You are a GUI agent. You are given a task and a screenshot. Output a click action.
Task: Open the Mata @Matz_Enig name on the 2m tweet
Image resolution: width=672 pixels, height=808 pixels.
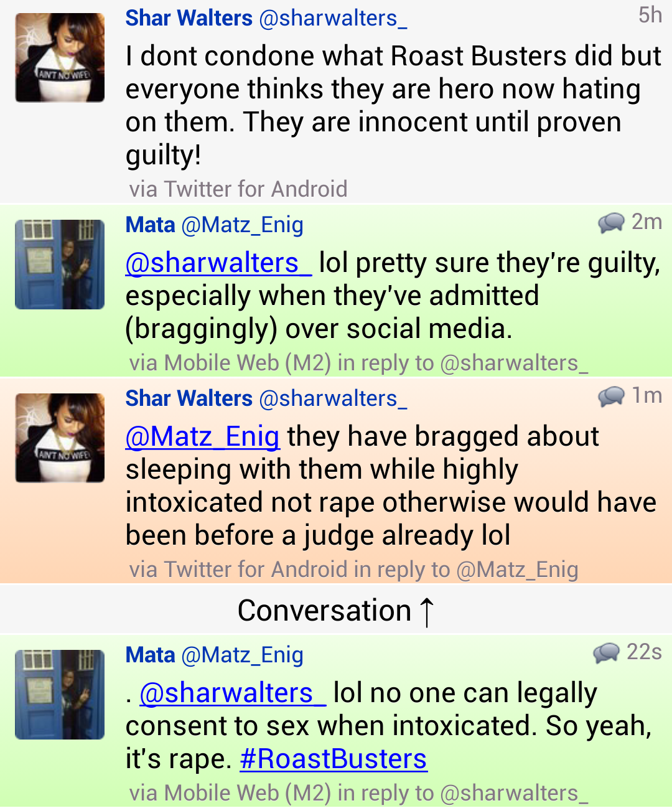point(215,225)
